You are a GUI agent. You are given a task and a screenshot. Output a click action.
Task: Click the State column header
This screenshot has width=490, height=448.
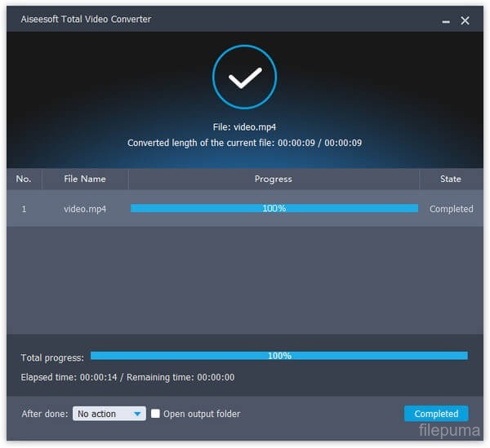pos(451,179)
